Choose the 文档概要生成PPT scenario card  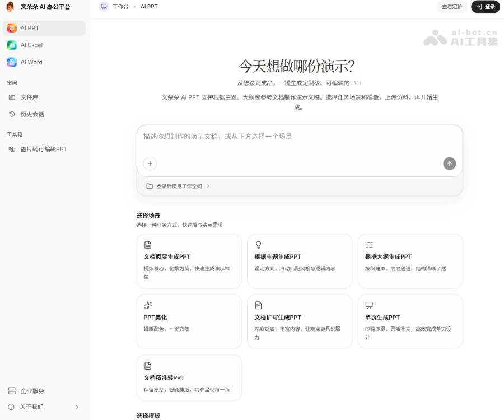click(x=189, y=262)
